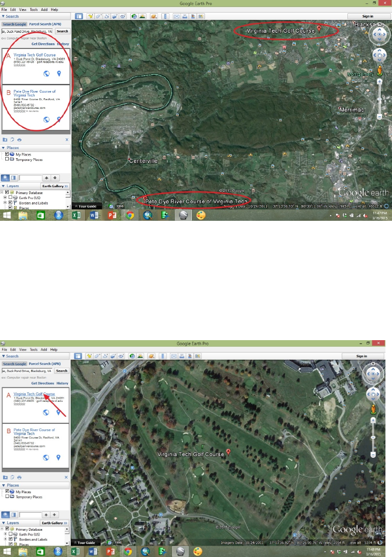Add Path tool in top window toolbar
This screenshot has width=392, height=557.
tap(107, 16)
